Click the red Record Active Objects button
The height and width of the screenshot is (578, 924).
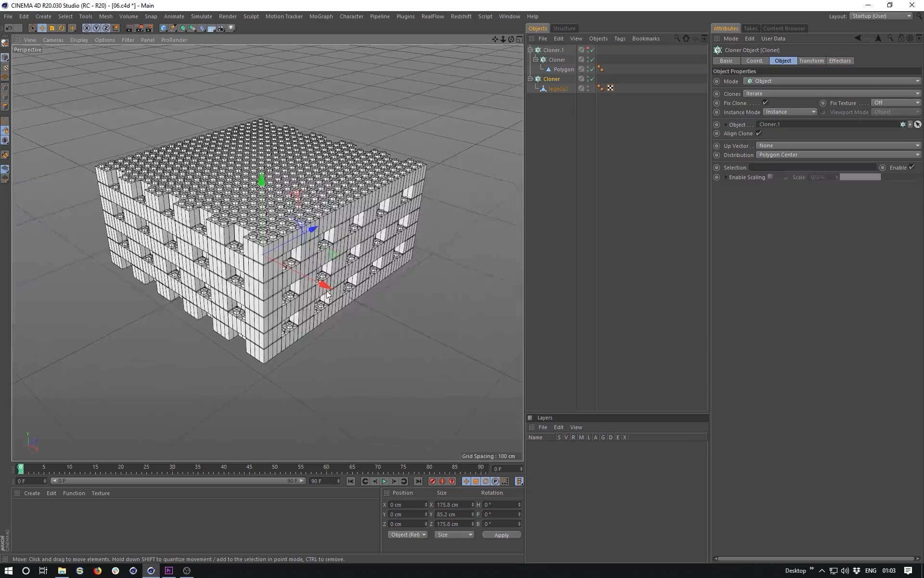click(x=432, y=481)
